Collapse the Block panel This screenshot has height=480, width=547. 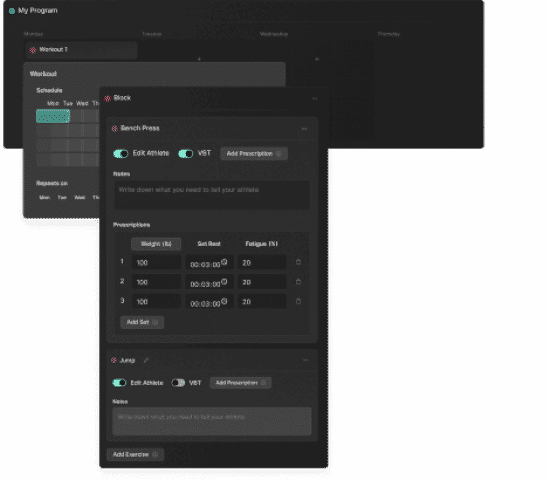(315, 98)
